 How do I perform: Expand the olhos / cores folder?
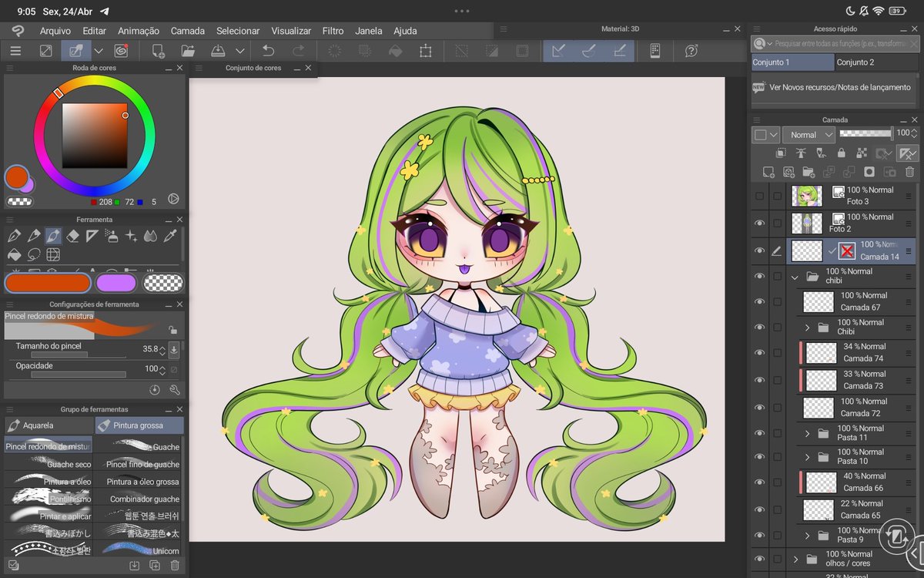tap(795, 559)
